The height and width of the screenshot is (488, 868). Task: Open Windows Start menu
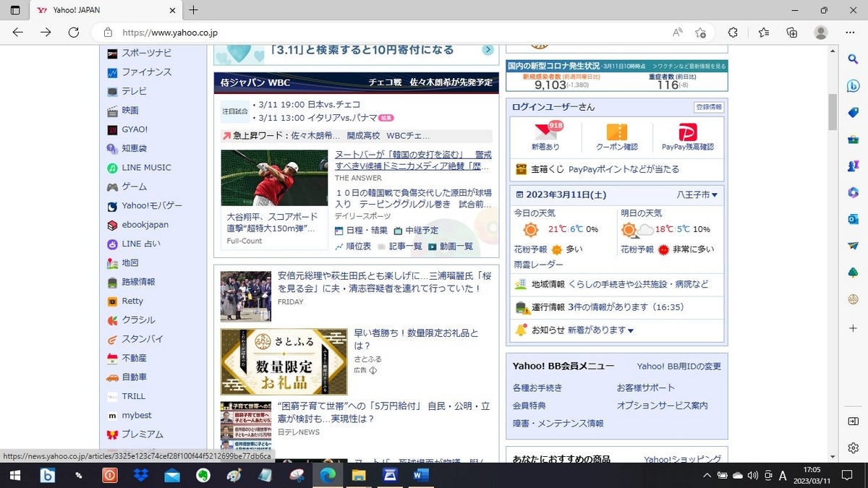15,476
